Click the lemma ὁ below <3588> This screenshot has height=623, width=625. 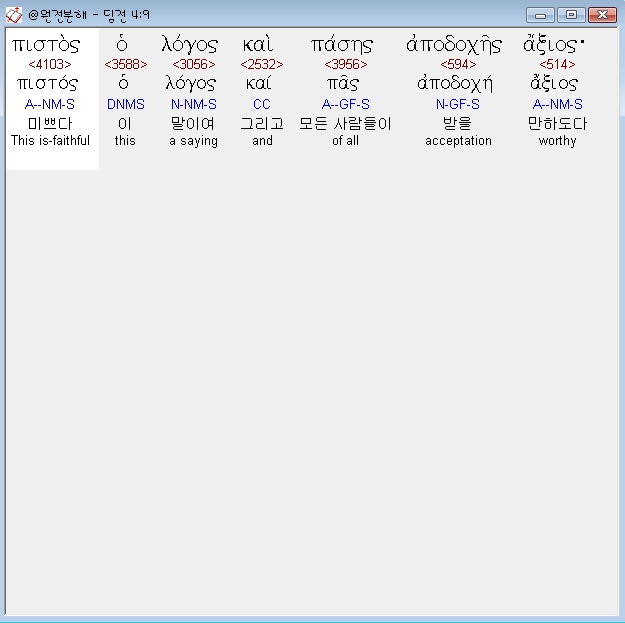click(124, 83)
